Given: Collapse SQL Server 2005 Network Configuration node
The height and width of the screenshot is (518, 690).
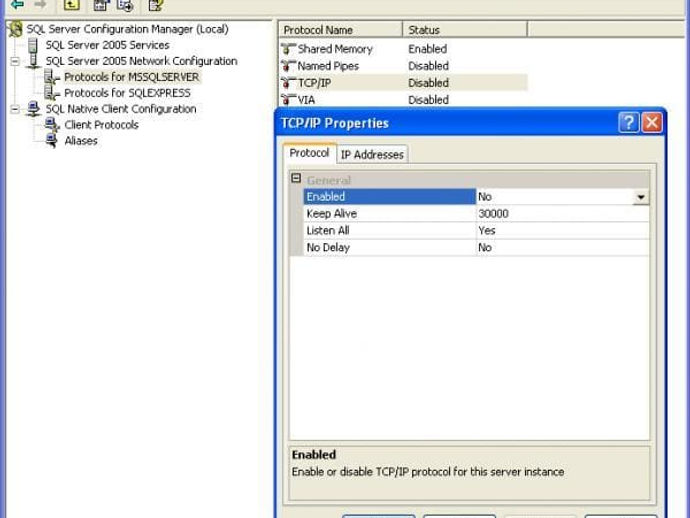Looking at the screenshot, I should 15,61.
